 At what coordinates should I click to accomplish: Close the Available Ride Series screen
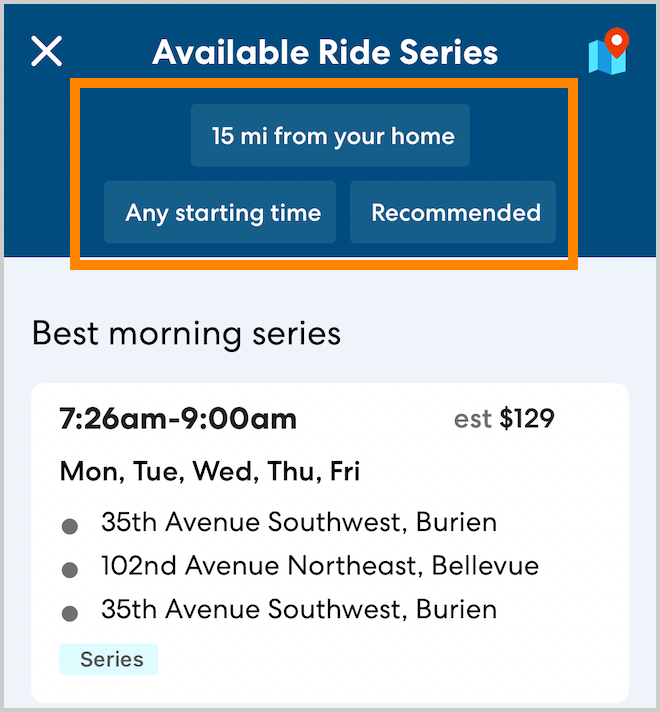47,51
